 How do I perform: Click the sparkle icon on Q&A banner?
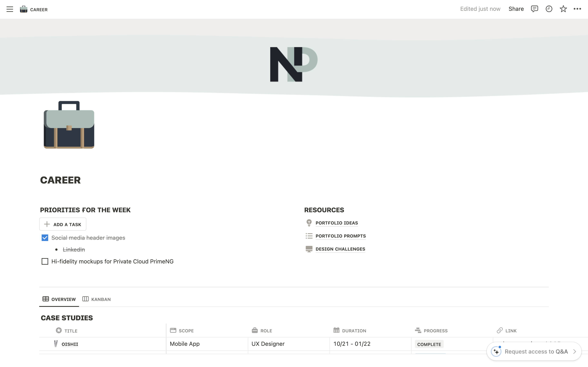pos(496,352)
